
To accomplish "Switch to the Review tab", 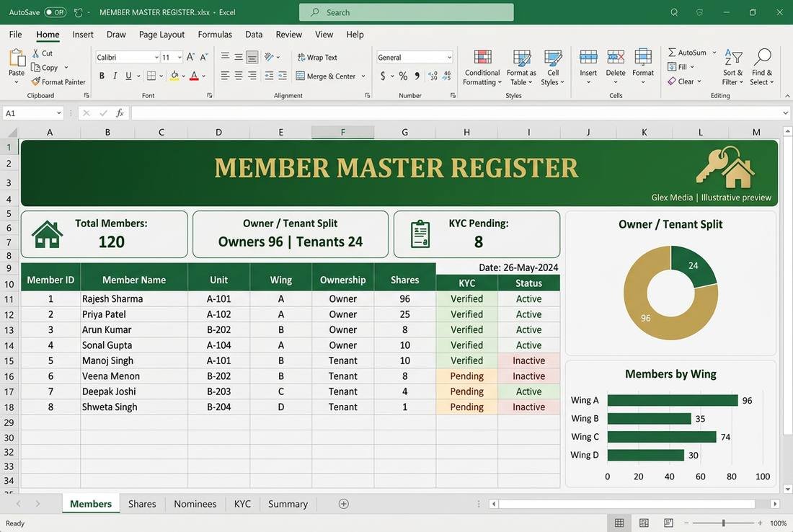I will click(289, 35).
